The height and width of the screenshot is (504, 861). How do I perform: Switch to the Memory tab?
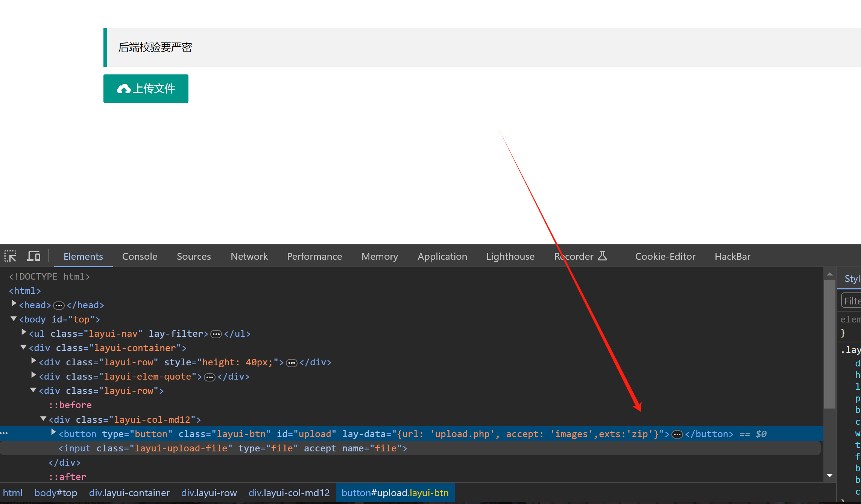[x=380, y=256]
